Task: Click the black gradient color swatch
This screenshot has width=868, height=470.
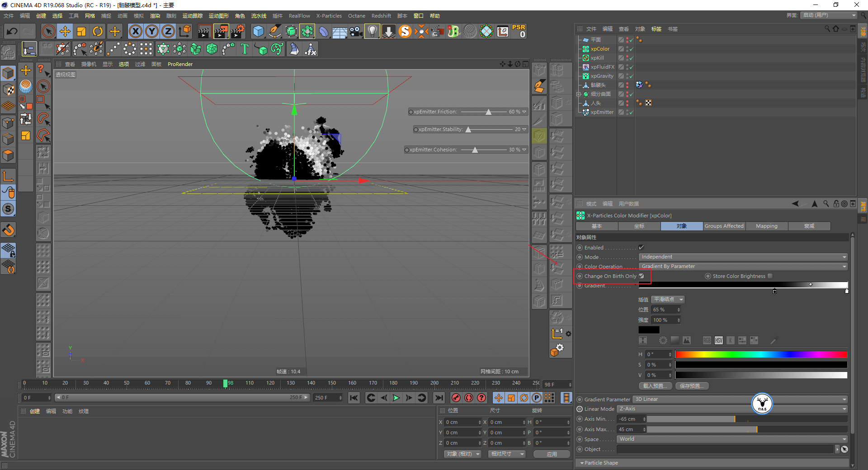Action: [649, 330]
